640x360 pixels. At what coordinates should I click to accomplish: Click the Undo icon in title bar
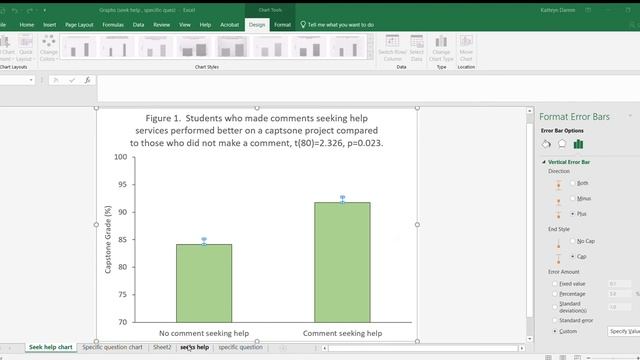point(15,10)
